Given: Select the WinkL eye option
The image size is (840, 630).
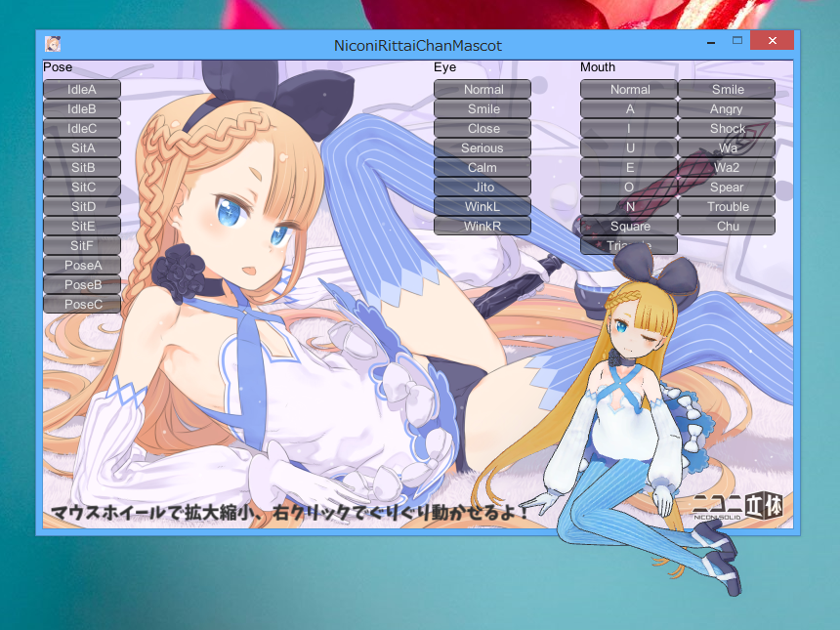Looking at the screenshot, I should (x=482, y=206).
